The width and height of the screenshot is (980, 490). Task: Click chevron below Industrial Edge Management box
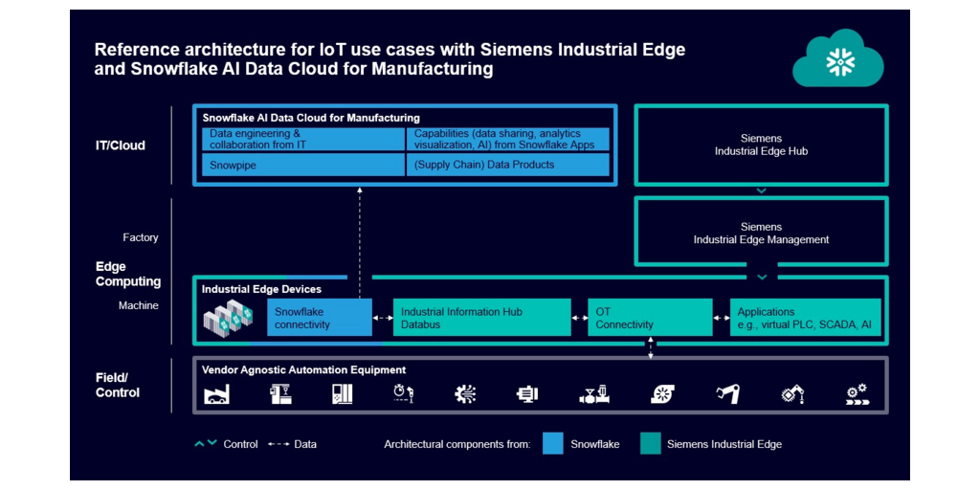761,278
